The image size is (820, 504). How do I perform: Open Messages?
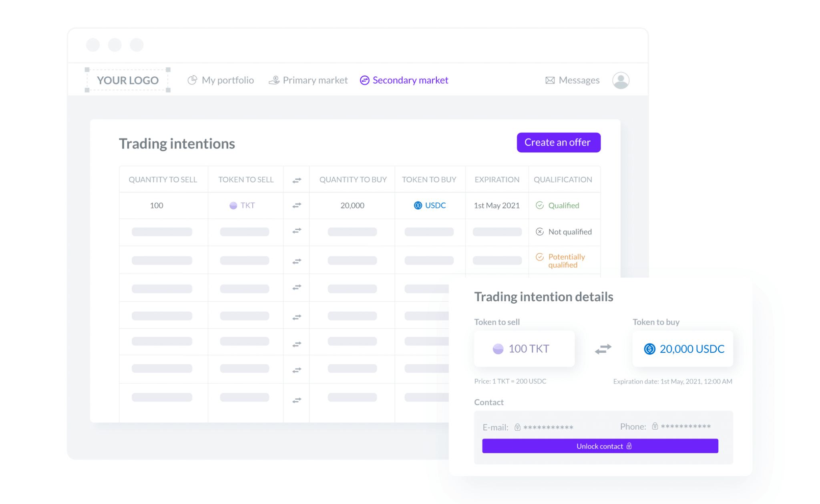[573, 80]
